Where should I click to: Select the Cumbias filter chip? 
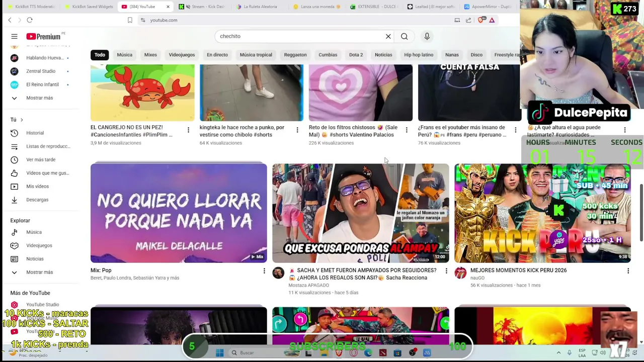tap(328, 55)
